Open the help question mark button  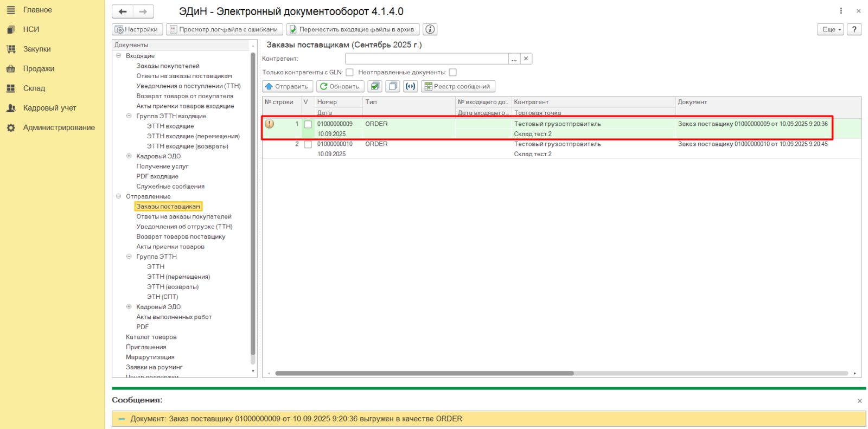854,29
